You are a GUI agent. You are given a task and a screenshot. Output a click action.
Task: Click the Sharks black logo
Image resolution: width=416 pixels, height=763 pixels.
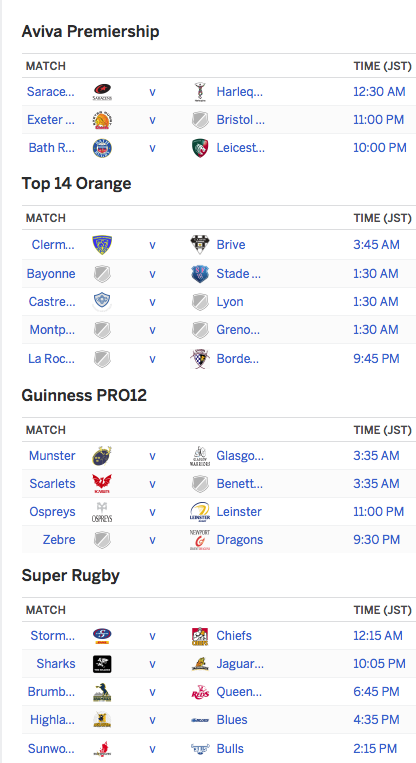tap(102, 664)
